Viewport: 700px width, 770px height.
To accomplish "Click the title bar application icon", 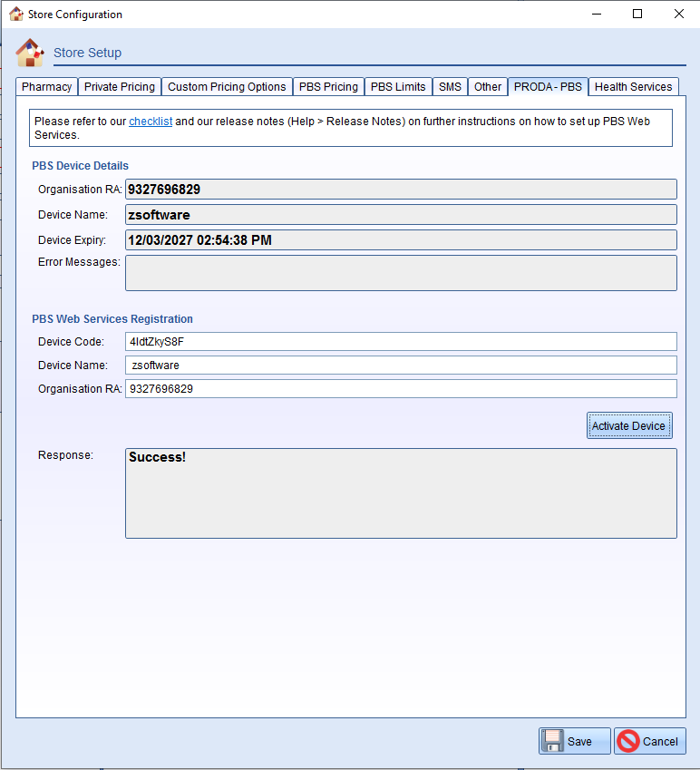I will click(x=15, y=15).
